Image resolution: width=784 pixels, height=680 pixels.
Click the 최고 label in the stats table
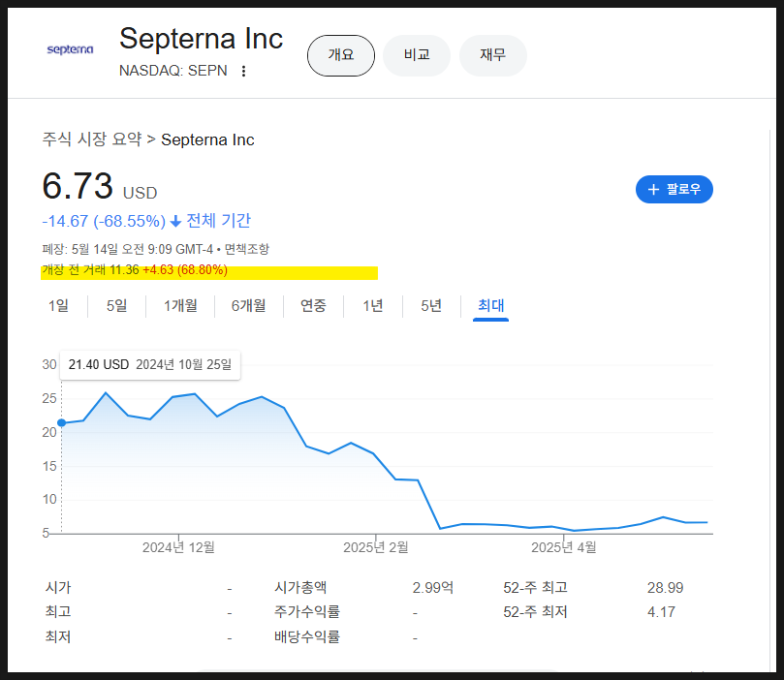pyautogui.click(x=58, y=612)
